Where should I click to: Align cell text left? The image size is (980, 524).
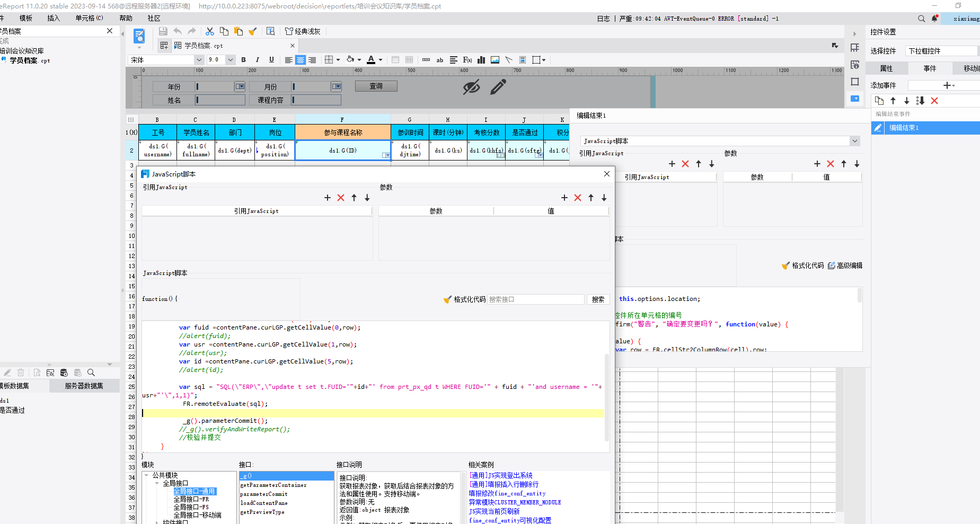(x=288, y=60)
